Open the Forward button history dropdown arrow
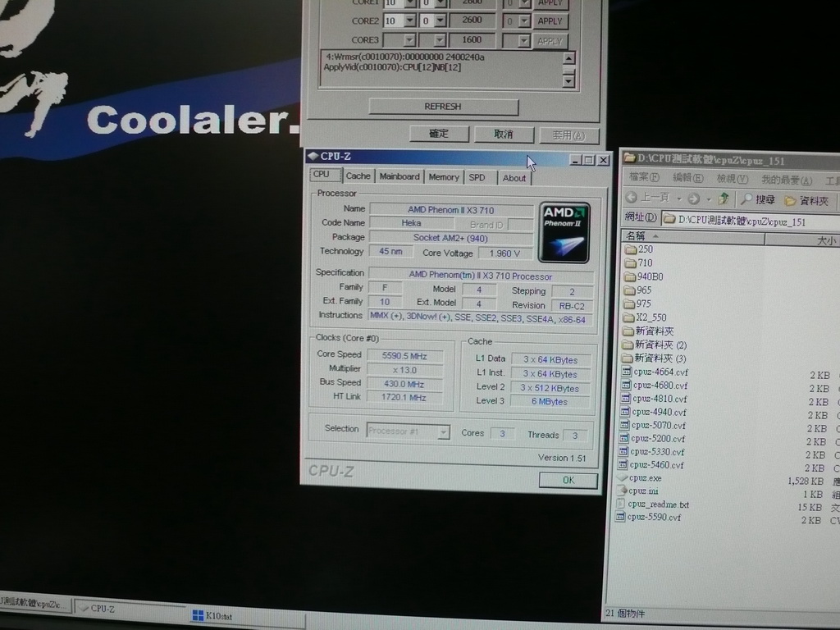This screenshot has height=630, width=840. click(708, 200)
